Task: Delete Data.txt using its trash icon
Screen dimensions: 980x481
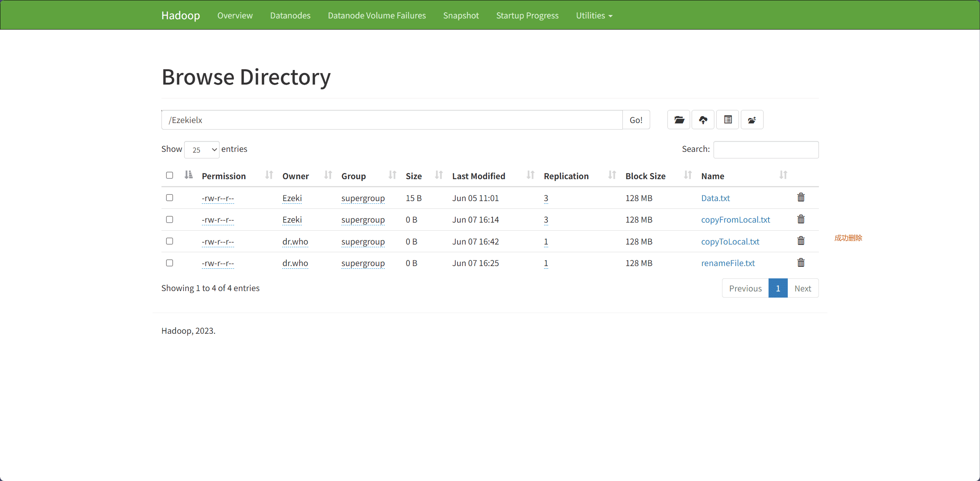Action: [801, 198]
